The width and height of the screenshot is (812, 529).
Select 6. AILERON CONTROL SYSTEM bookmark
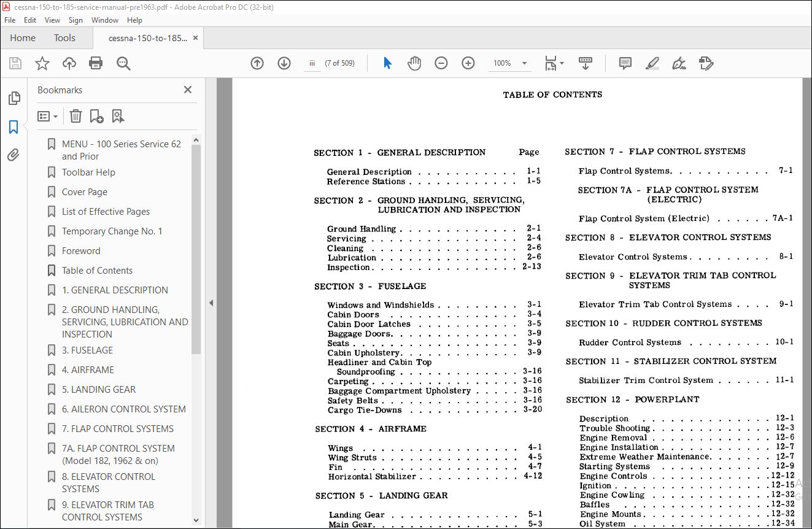[123, 409]
